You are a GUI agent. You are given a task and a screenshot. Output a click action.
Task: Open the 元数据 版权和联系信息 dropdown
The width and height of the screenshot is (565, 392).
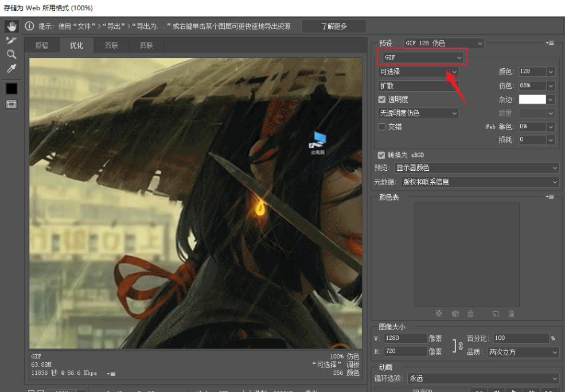[x=480, y=182]
